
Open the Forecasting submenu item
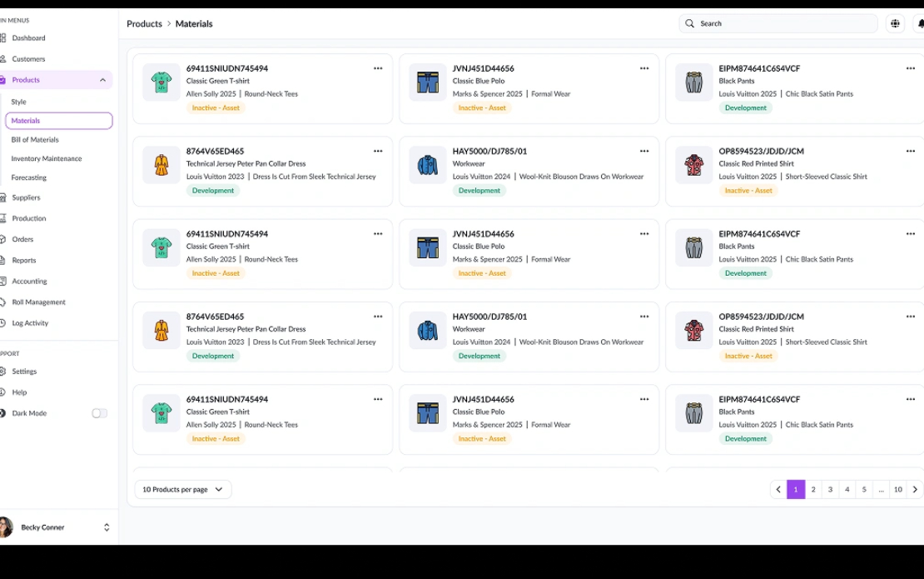[x=29, y=177]
